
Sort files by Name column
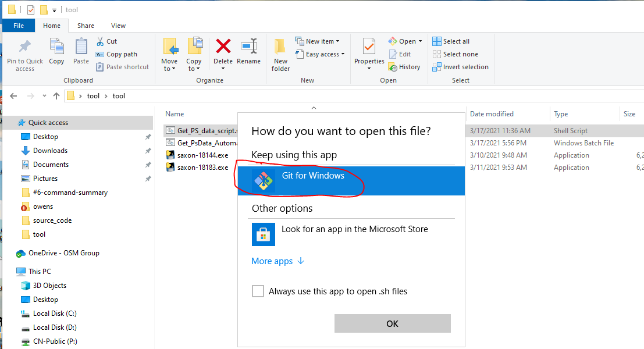[x=175, y=114]
